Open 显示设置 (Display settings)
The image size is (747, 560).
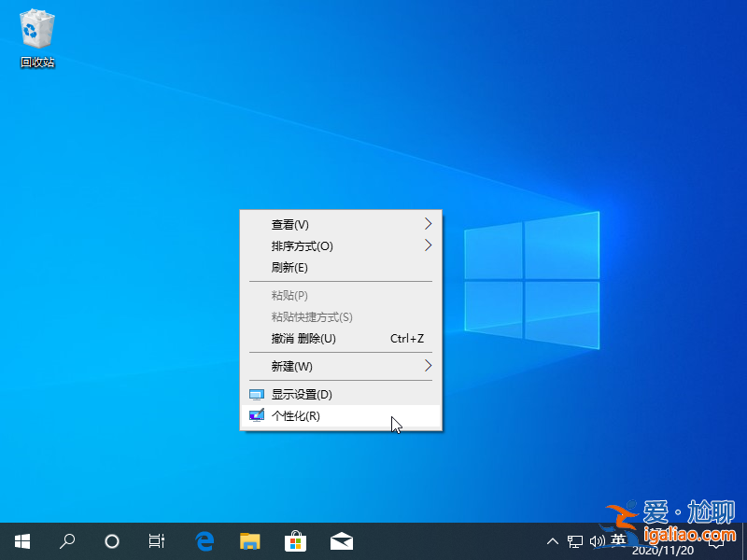pos(299,394)
